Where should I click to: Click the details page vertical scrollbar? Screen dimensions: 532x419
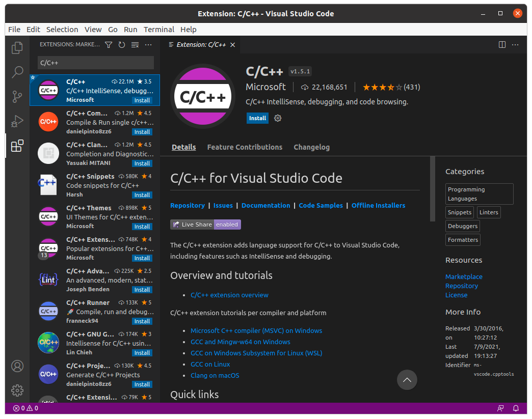(432, 189)
